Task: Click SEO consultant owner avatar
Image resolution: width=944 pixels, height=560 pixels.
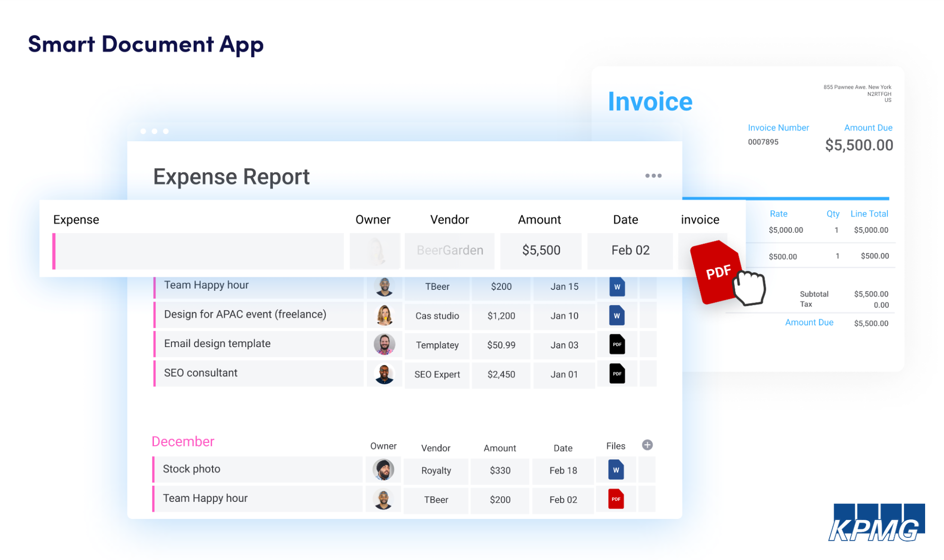Action: point(384,374)
